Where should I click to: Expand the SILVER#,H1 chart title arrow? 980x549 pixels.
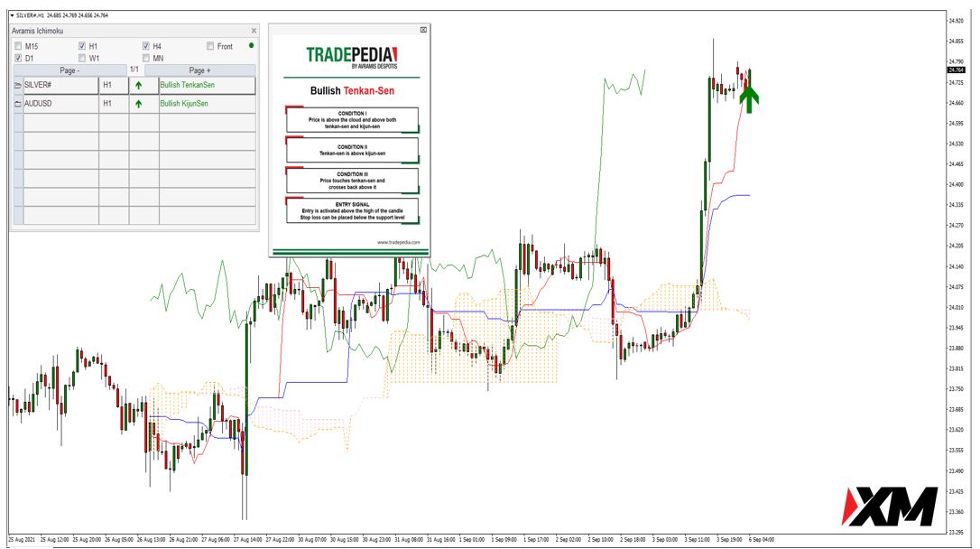(12, 15)
